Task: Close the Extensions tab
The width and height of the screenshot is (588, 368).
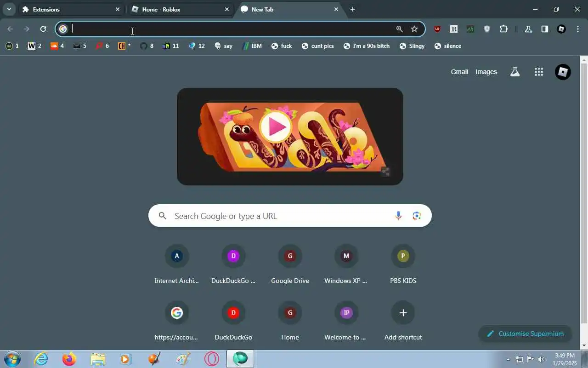Action: [118, 9]
